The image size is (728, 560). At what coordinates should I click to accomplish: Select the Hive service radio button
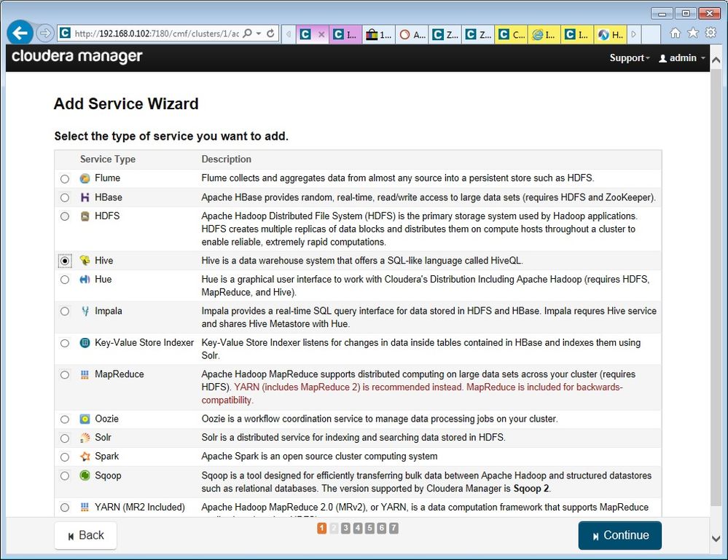(x=65, y=261)
